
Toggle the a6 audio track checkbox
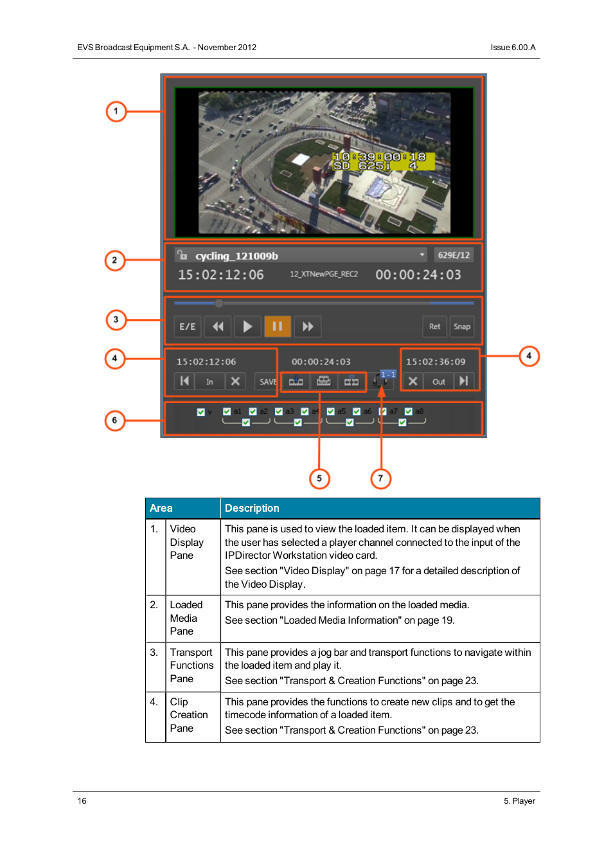click(357, 411)
